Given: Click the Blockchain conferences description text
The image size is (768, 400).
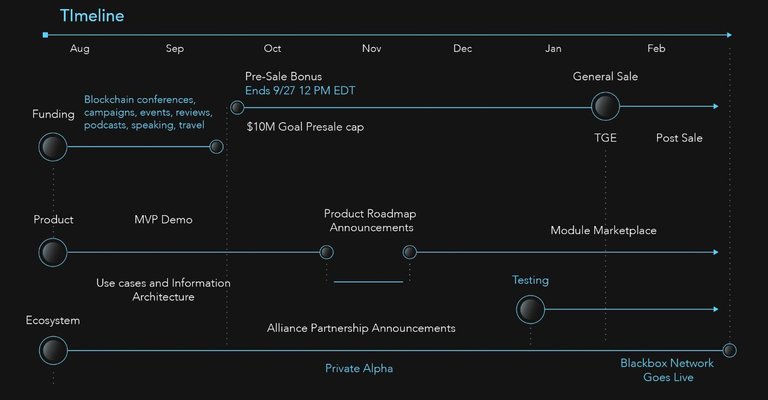Looking at the screenshot, I should (x=148, y=112).
